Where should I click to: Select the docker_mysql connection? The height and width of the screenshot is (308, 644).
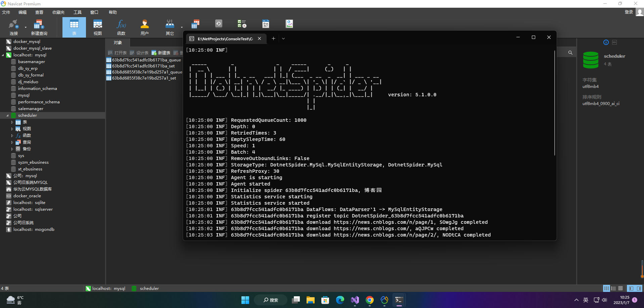pos(27,42)
